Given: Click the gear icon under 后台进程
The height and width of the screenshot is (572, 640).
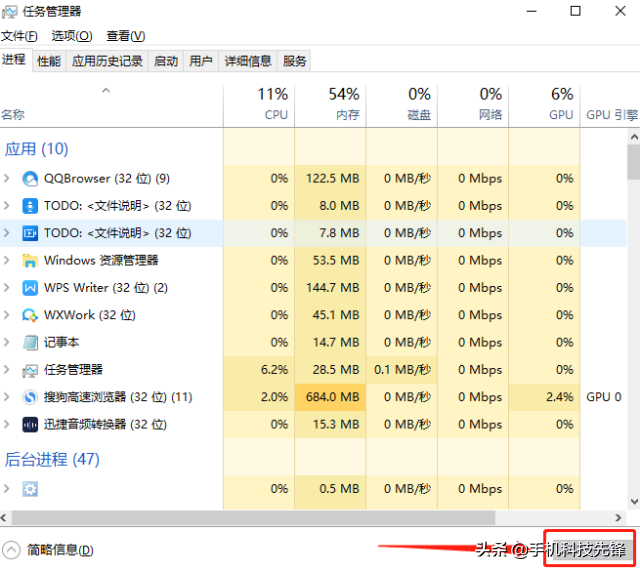Looking at the screenshot, I should click(x=30, y=489).
